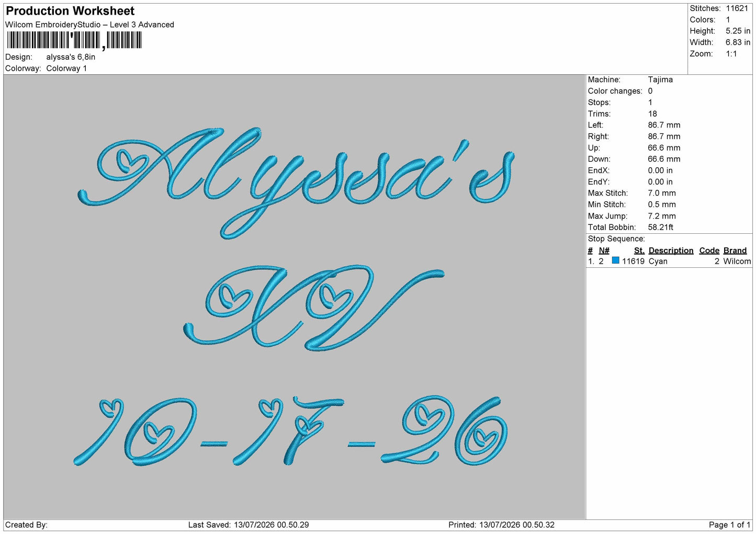The height and width of the screenshot is (534, 756).
Task: Click the embroidery design preview
Action: click(x=295, y=297)
